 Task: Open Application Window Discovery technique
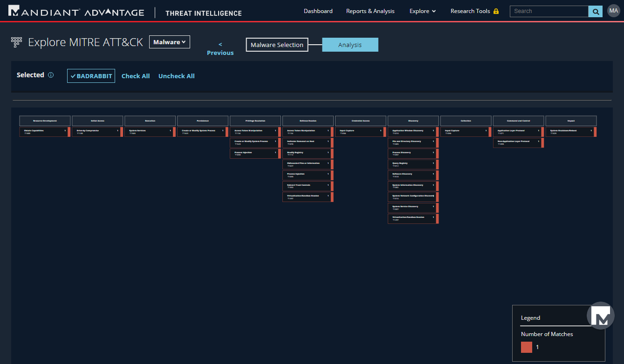click(413, 132)
